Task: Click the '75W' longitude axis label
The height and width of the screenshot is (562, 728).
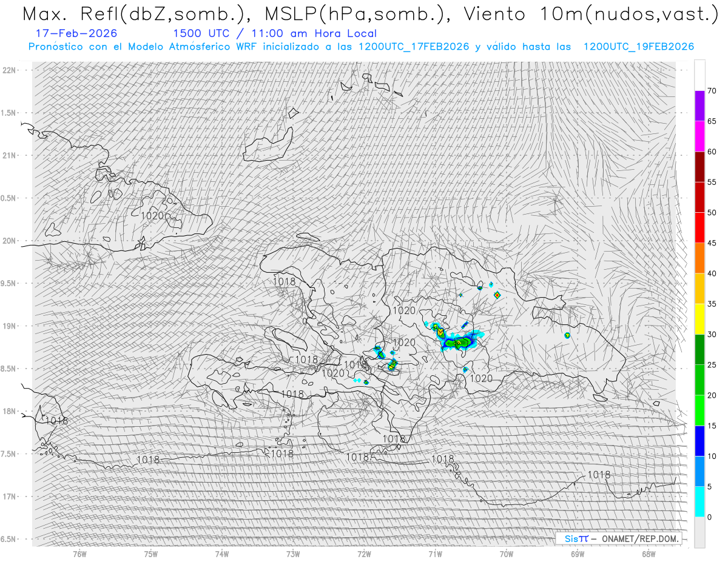Action: [x=151, y=554]
